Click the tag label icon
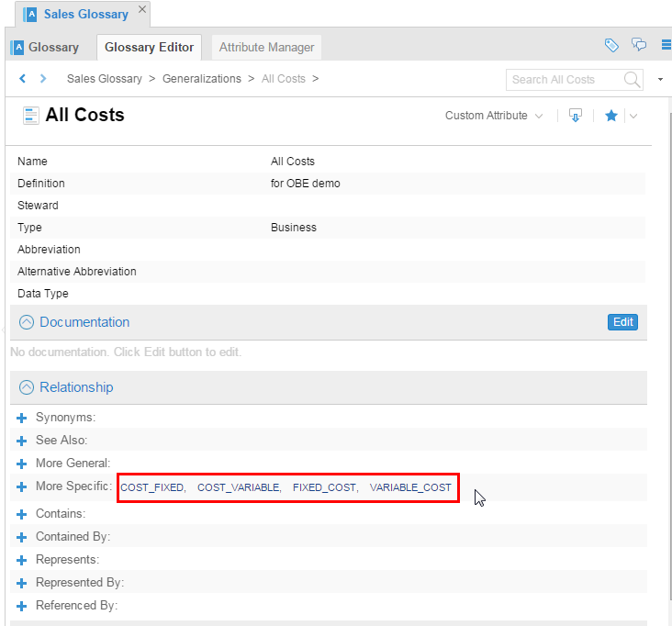 click(x=611, y=45)
